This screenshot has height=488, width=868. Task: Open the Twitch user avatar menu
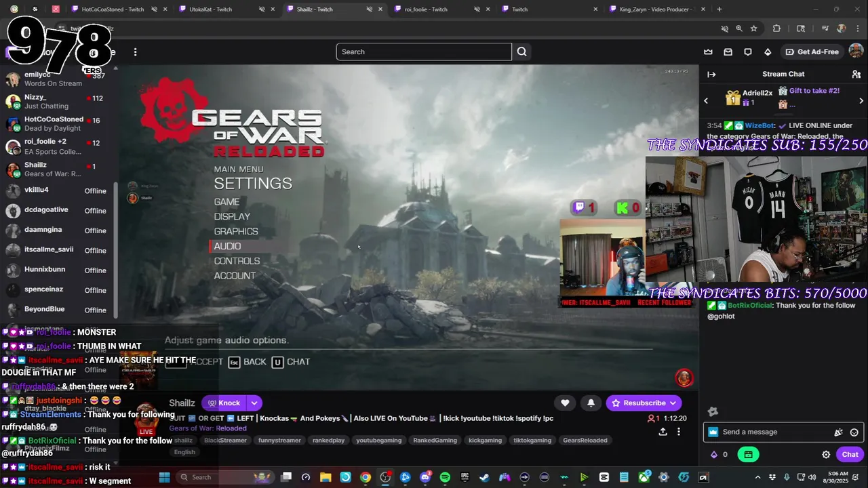856,52
